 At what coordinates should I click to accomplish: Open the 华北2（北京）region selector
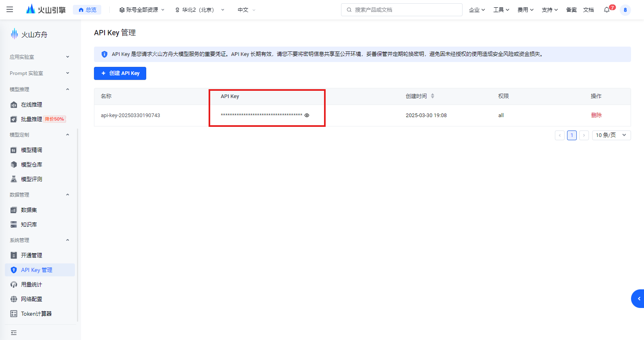point(200,10)
